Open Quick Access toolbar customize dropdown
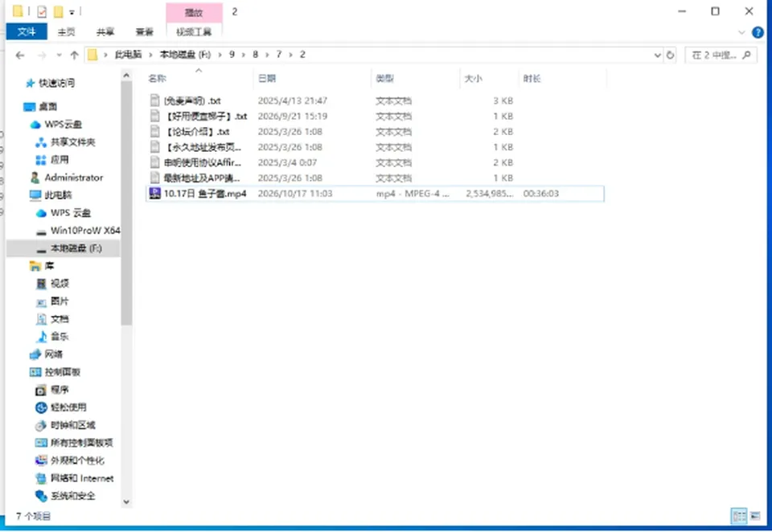This screenshot has width=772, height=532. pos(72,12)
